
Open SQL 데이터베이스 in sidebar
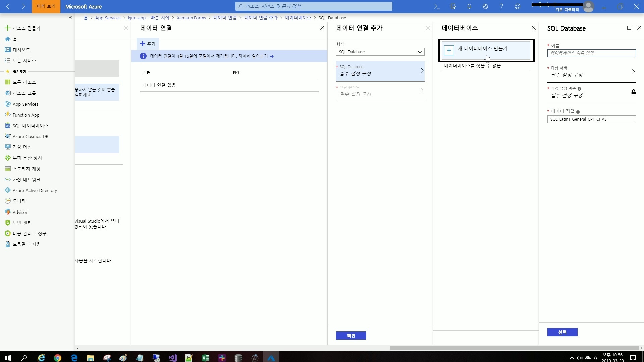tap(30, 126)
